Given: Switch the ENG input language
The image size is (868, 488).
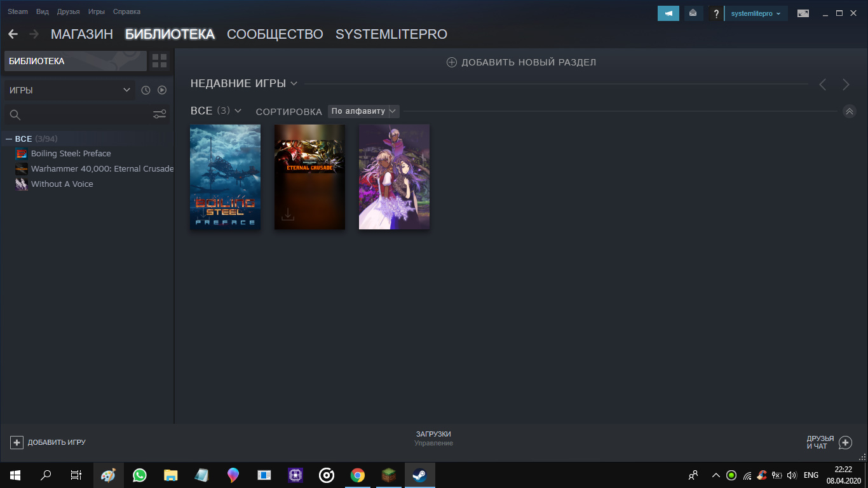Looking at the screenshot, I should point(811,475).
